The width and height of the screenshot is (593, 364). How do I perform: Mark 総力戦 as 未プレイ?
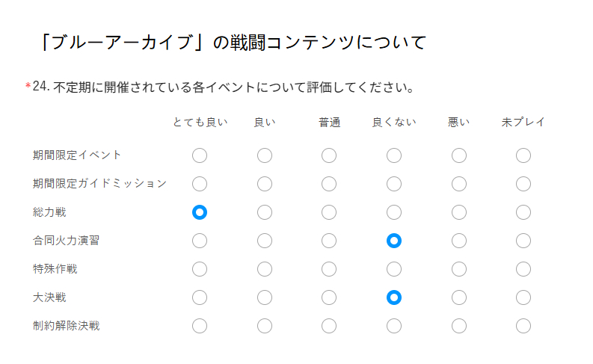click(x=523, y=212)
